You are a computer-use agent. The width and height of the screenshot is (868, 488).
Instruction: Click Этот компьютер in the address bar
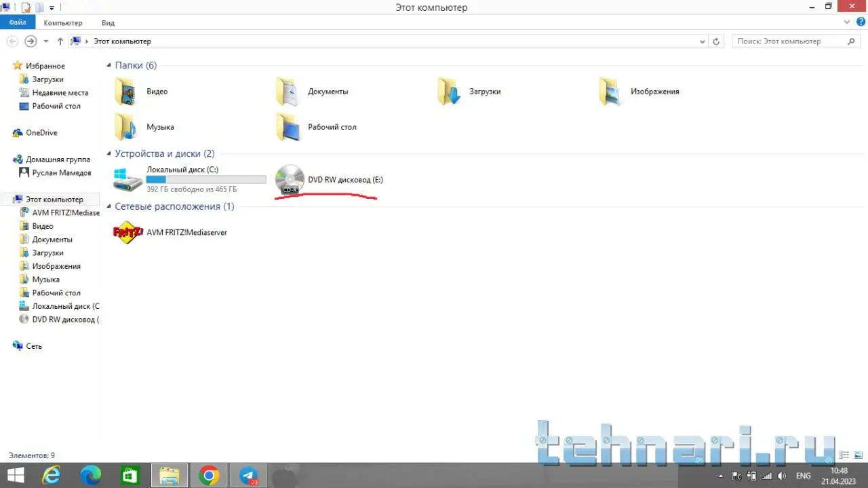click(122, 41)
